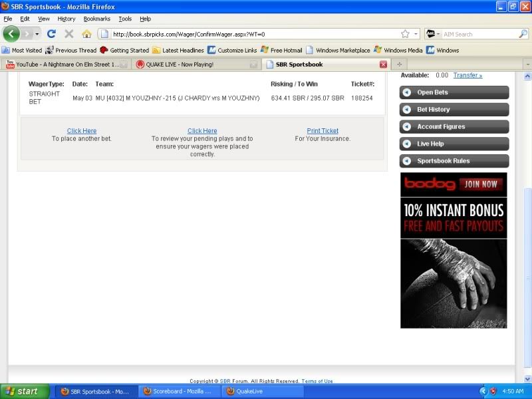Screen dimensions: 532x399
Task: Open Bet History
Action: 454,110
